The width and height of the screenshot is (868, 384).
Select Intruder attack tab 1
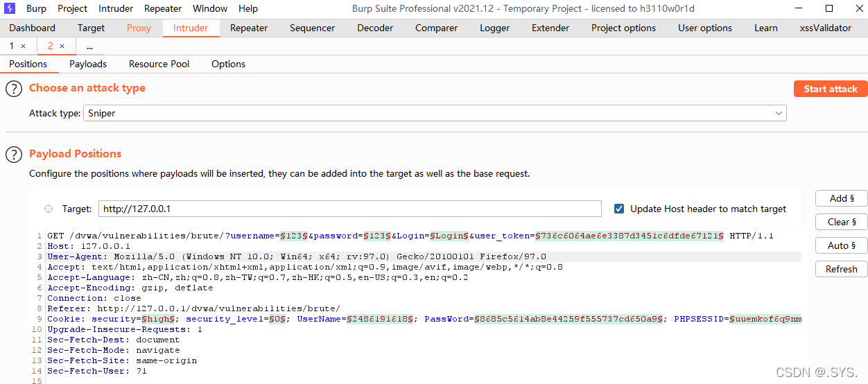tap(12, 46)
